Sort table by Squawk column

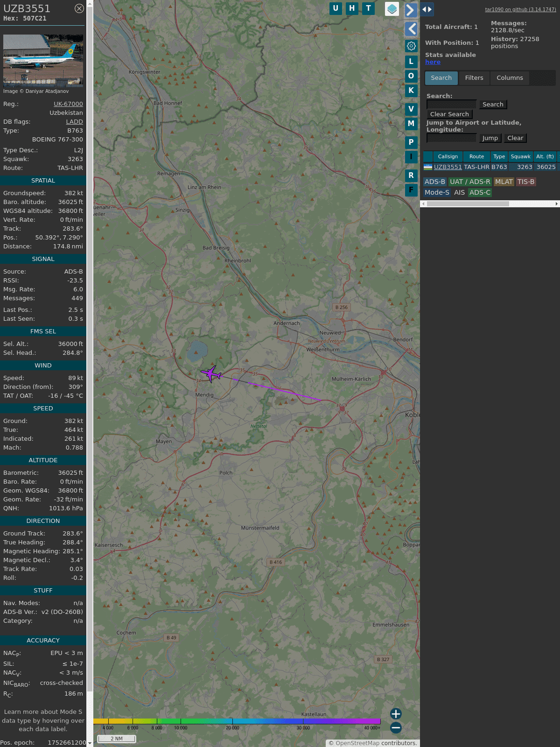(x=520, y=156)
